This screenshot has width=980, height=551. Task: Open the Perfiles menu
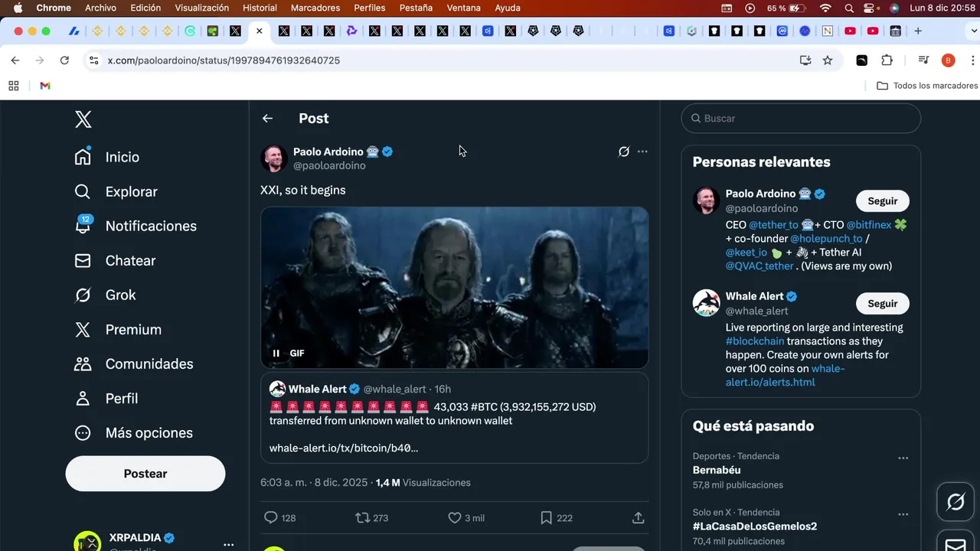click(x=370, y=8)
